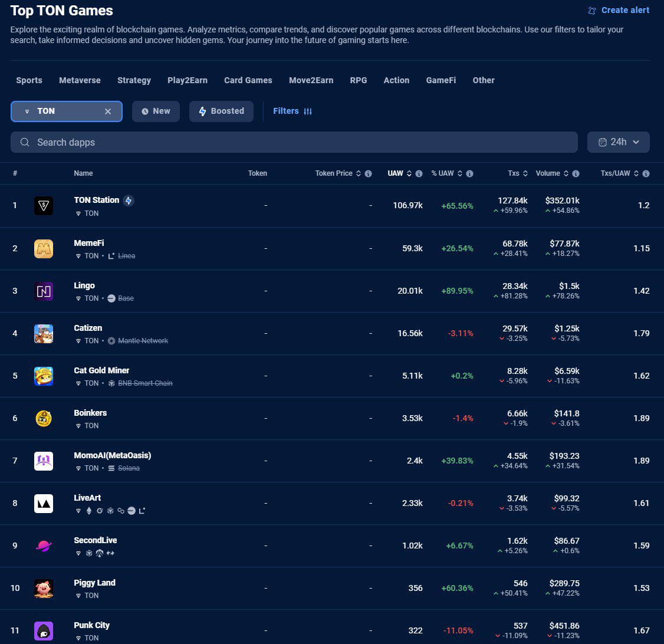Focus the Search dapps input field
Viewport: 664px width, 644px height.
pos(294,142)
